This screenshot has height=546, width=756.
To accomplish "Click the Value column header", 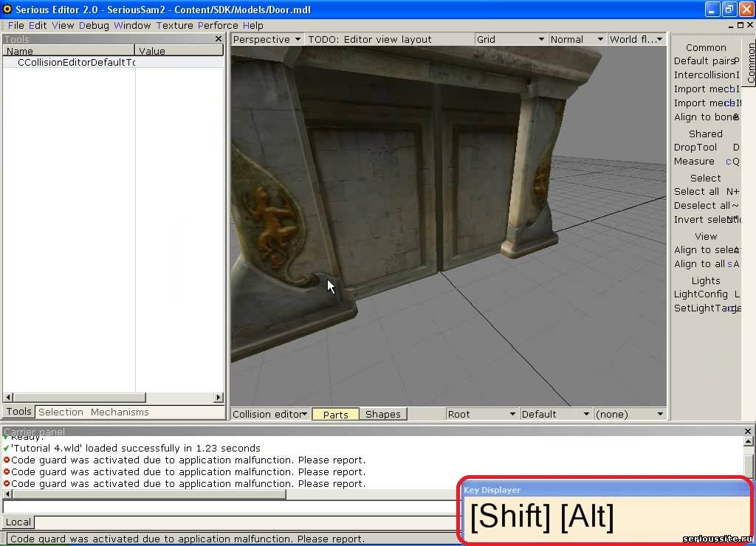I will [179, 51].
